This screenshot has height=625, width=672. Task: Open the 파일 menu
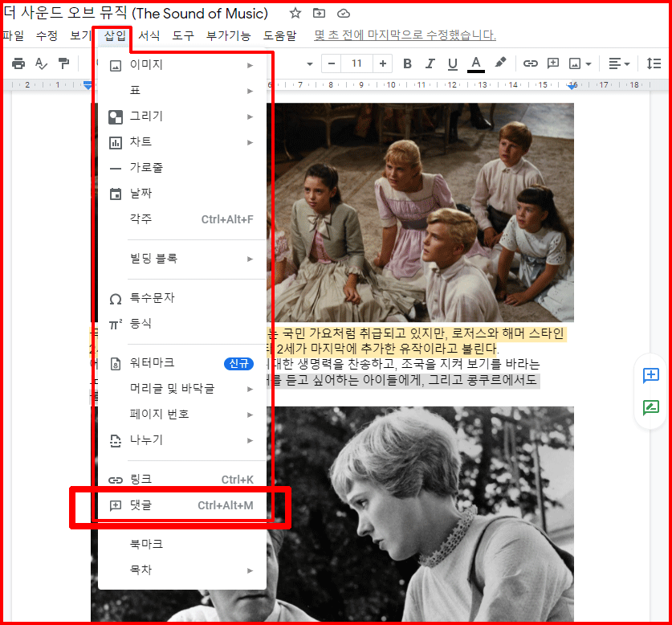click(14, 35)
